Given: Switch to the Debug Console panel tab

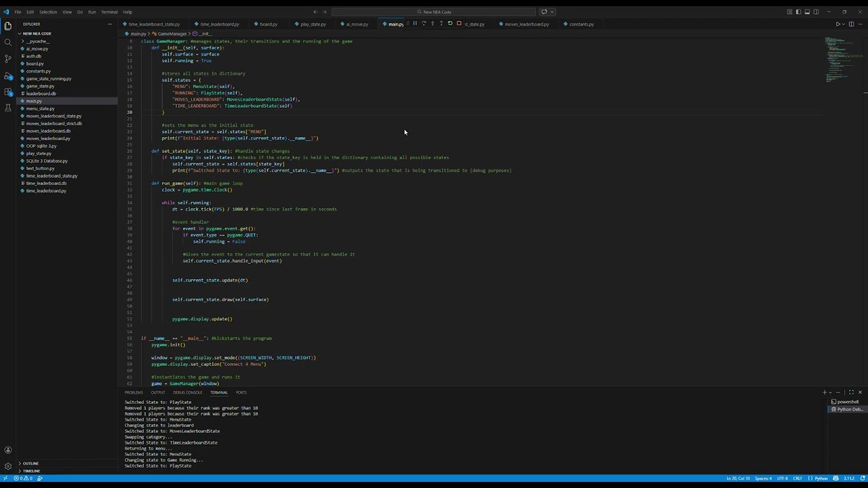Looking at the screenshot, I should click(187, 392).
